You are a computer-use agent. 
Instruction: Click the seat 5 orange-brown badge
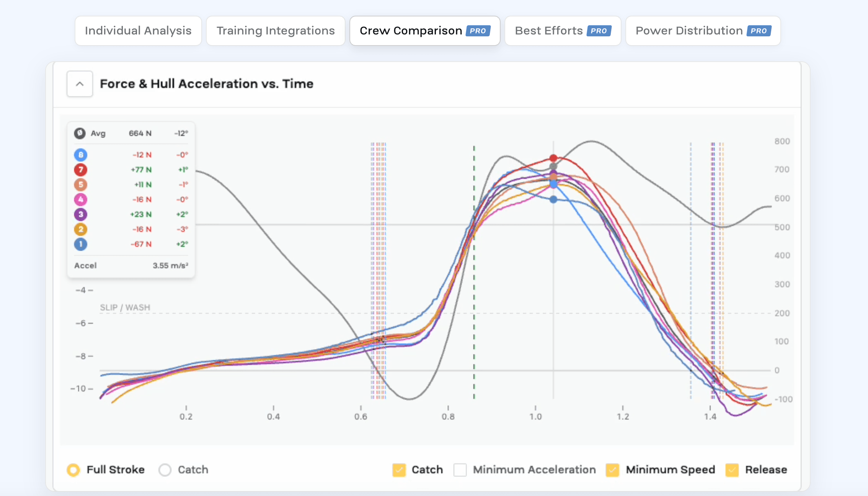click(80, 184)
